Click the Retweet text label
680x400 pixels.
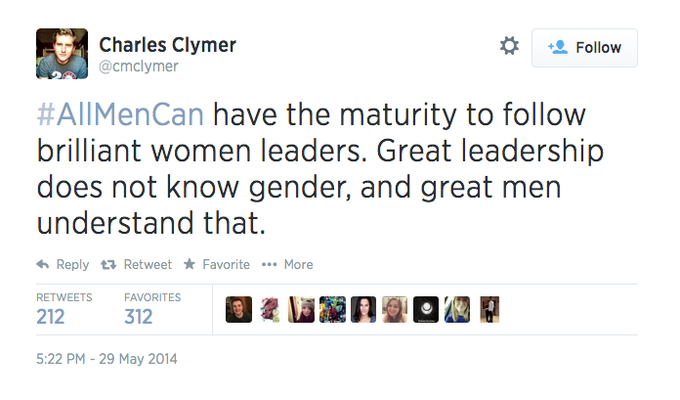pos(148,264)
